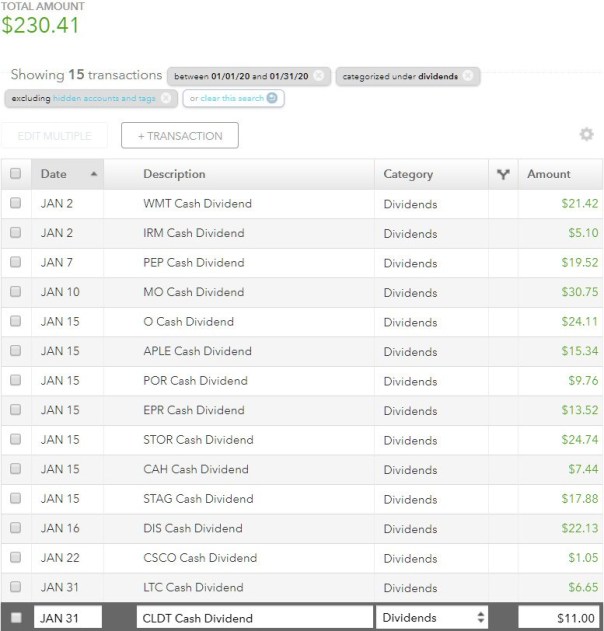The height and width of the screenshot is (631, 604).
Task: Remove the 'categorized under dividends' filter
Action: (469, 76)
